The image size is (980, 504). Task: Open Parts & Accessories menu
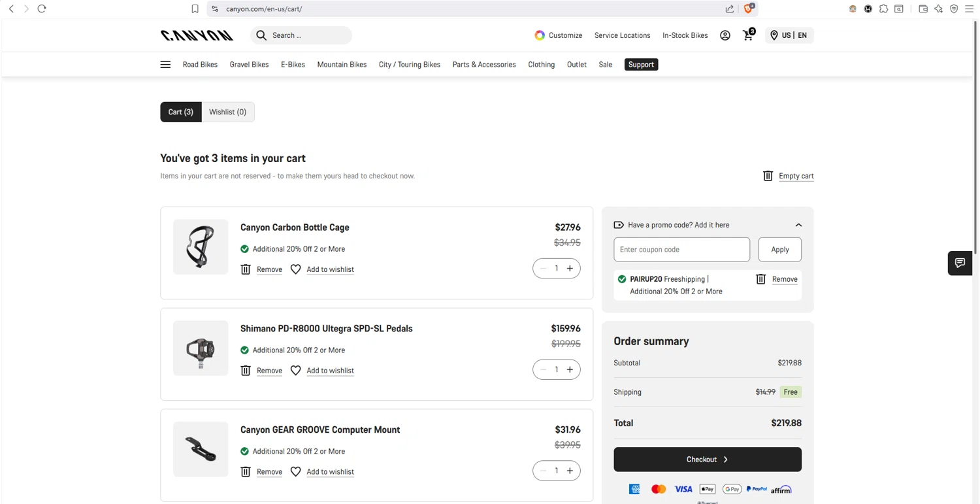click(x=484, y=65)
